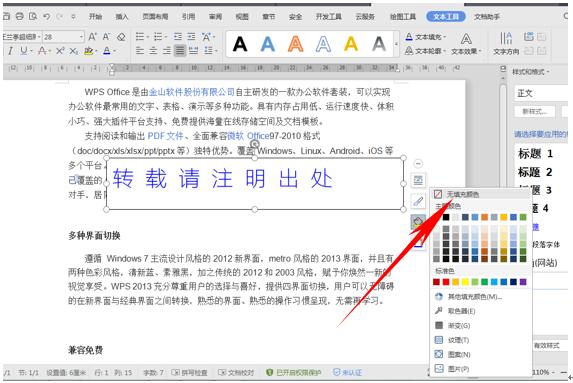The image size is (573, 383).
Task: Toggle superscript formatting
Action: point(60,51)
